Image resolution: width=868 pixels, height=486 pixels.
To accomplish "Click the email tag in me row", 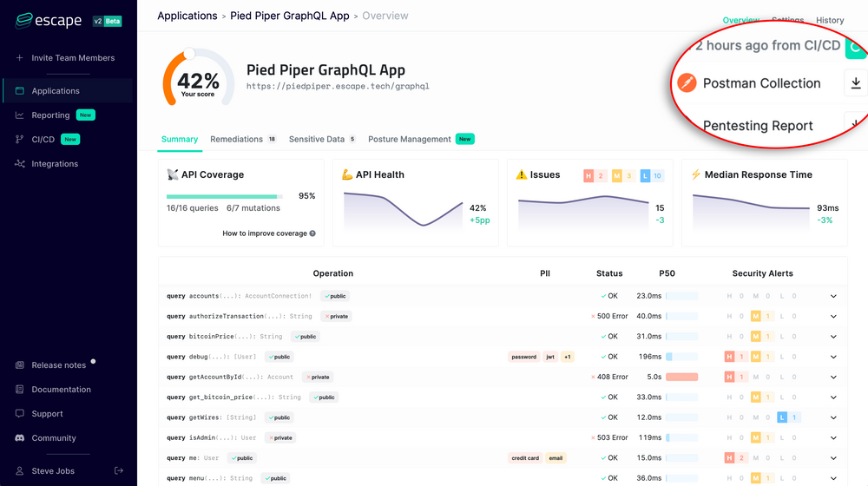I will pos(556,458).
